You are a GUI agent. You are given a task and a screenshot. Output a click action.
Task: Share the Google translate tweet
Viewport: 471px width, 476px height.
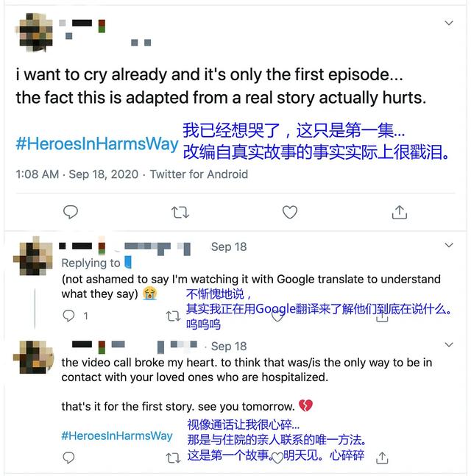pos(382,316)
